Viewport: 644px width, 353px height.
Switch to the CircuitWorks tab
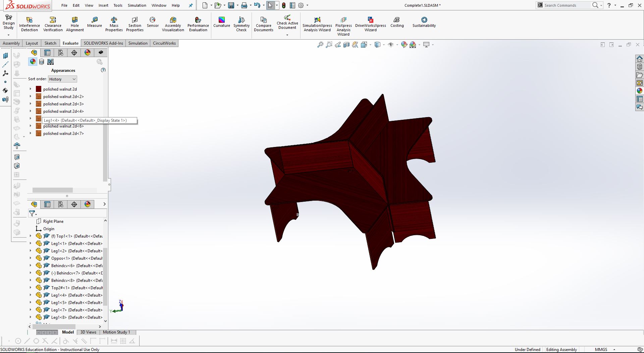(164, 43)
